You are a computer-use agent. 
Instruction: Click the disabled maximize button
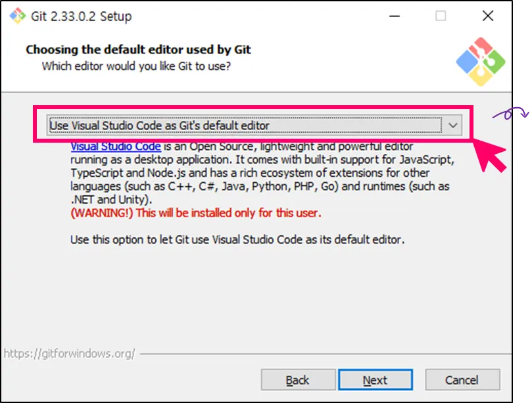coord(441,16)
